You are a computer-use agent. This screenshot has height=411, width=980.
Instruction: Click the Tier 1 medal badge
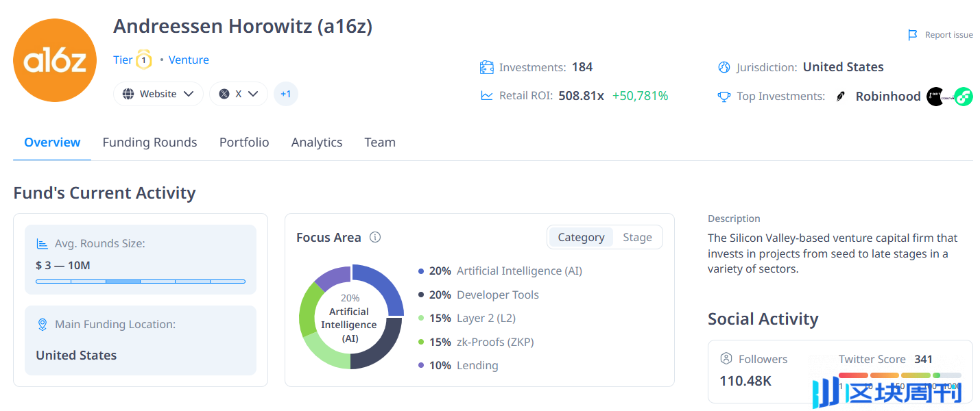point(143,60)
